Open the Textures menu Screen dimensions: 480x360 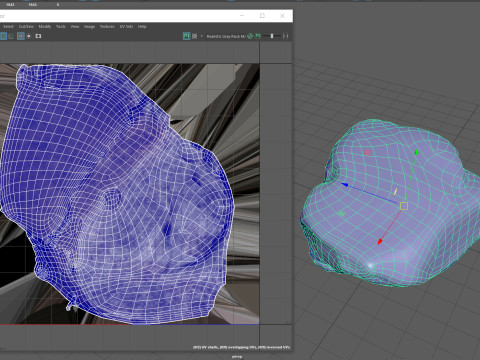107,27
